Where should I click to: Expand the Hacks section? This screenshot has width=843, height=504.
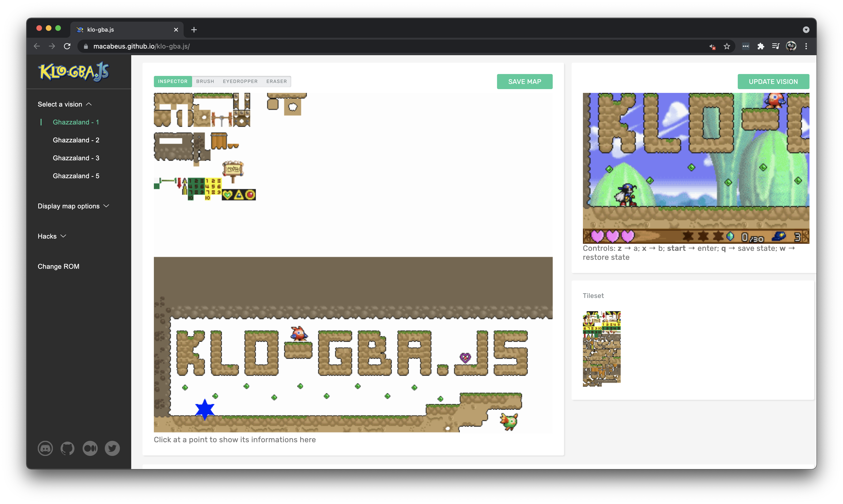(x=52, y=236)
